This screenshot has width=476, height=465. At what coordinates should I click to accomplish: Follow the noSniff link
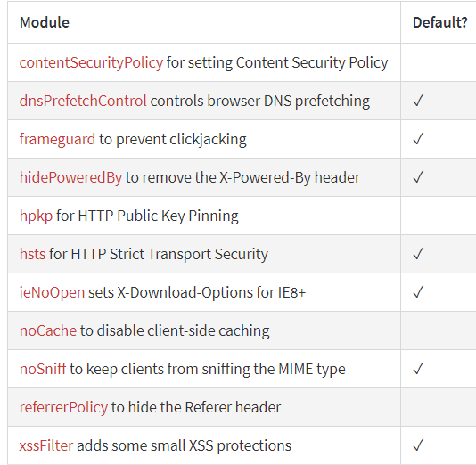(43, 369)
